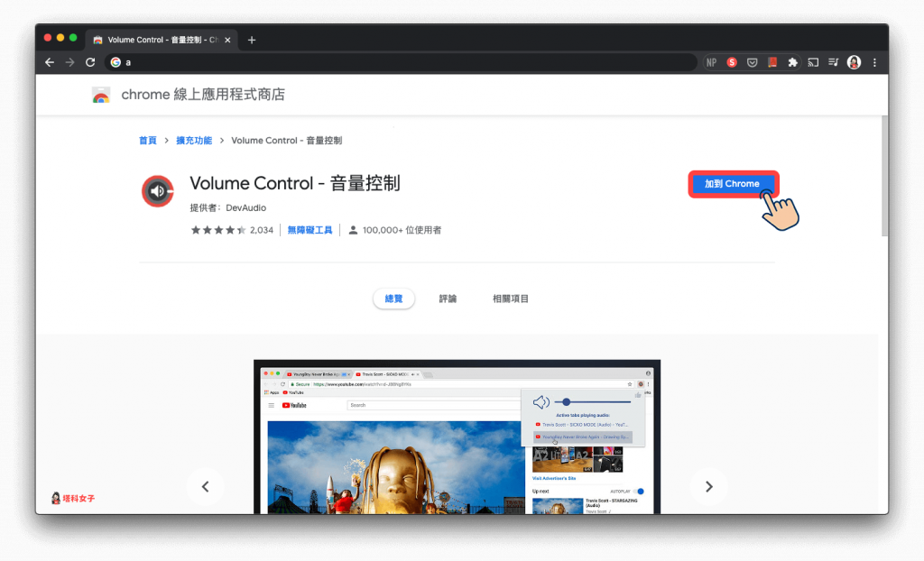Click the Volume Control - 音量控制 heading
Screen dimensions: 924x561
pos(295,183)
